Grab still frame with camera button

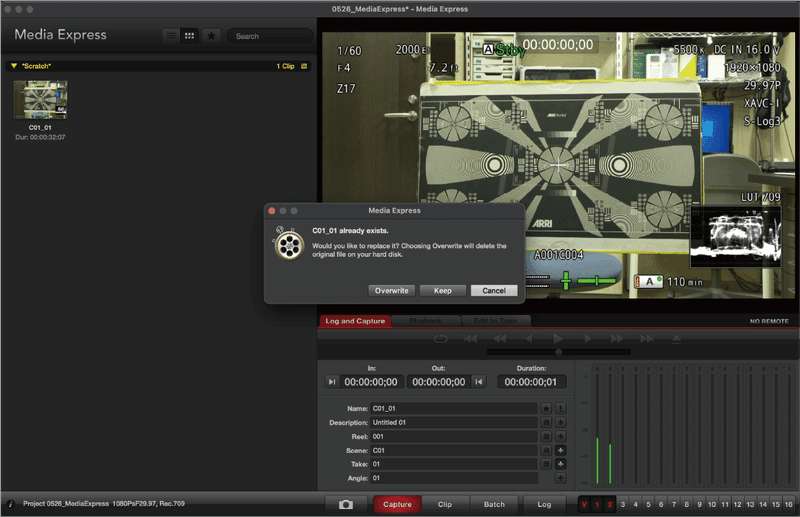point(346,504)
